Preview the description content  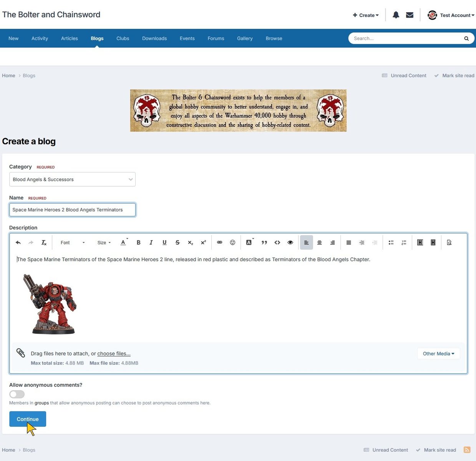pos(449,242)
